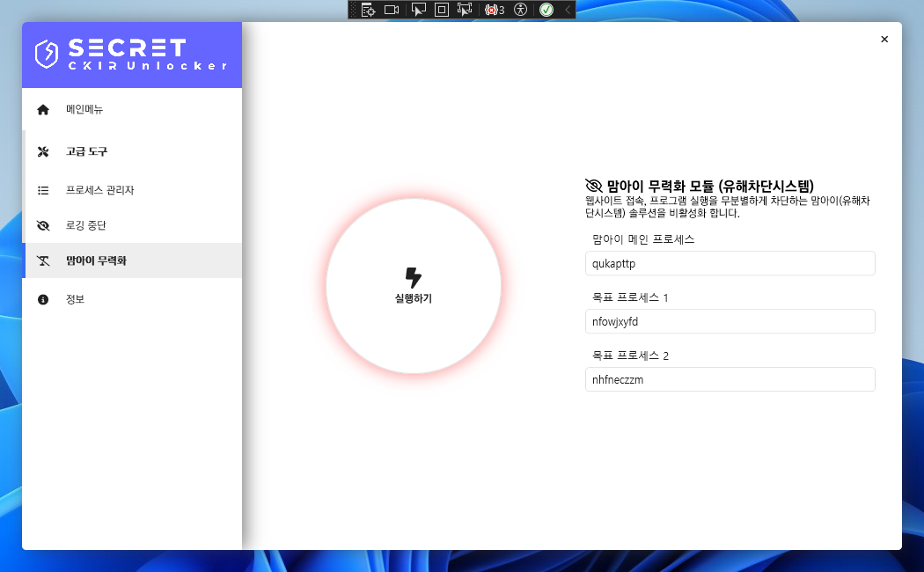The height and width of the screenshot is (572, 924).
Task: Open the 정보 info page
Action: tap(132, 299)
